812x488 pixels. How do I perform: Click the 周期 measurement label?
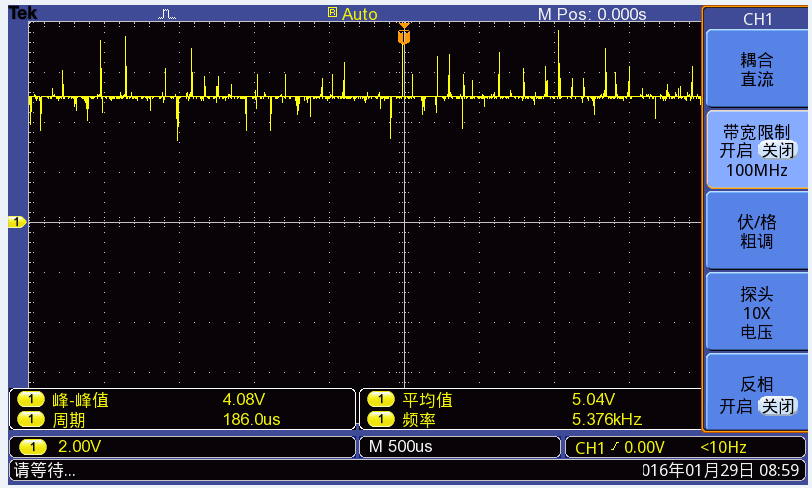point(68,420)
